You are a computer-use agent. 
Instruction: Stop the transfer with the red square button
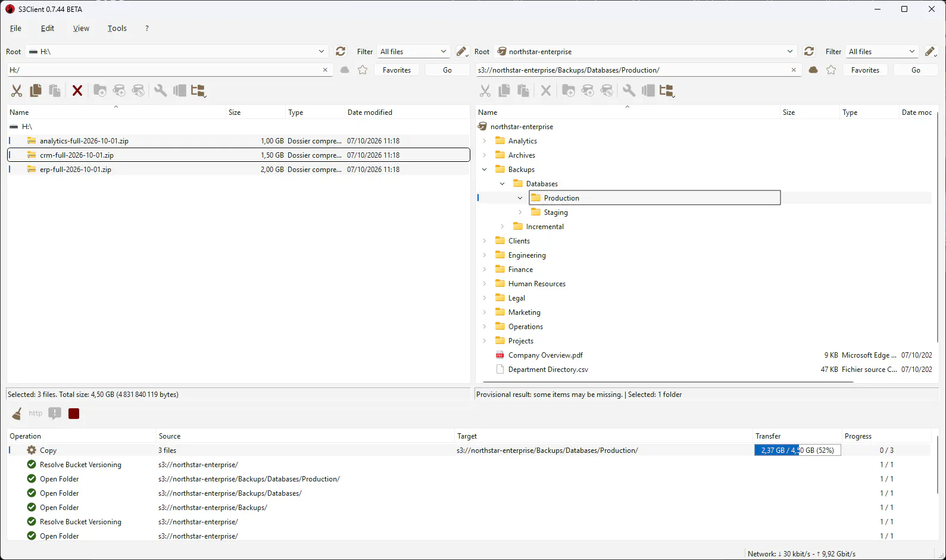coord(74,414)
